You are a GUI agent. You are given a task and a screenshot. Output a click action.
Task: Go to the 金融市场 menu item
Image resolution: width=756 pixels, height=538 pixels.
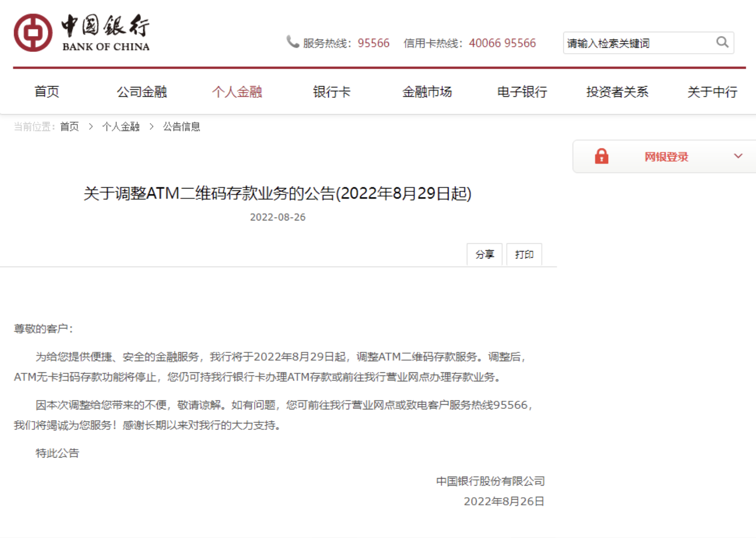tap(427, 92)
